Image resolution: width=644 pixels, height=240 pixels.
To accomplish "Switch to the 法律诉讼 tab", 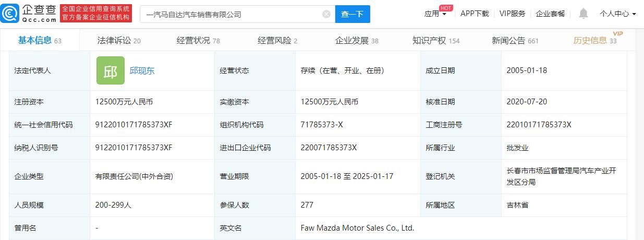I will click(119, 40).
